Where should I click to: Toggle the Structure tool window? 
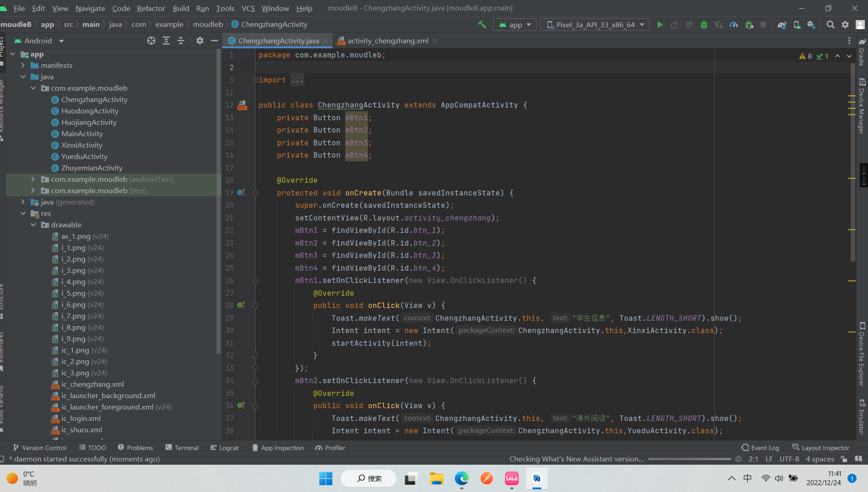[x=2, y=301]
